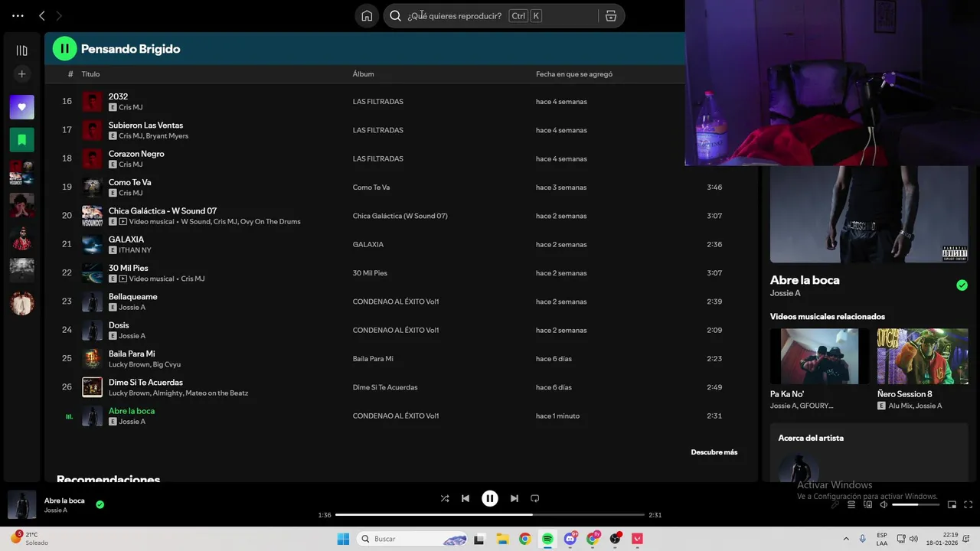The height and width of the screenshot is (551, 980).
Task: Open ITHAN NY artist link
Action: point(135,250)
